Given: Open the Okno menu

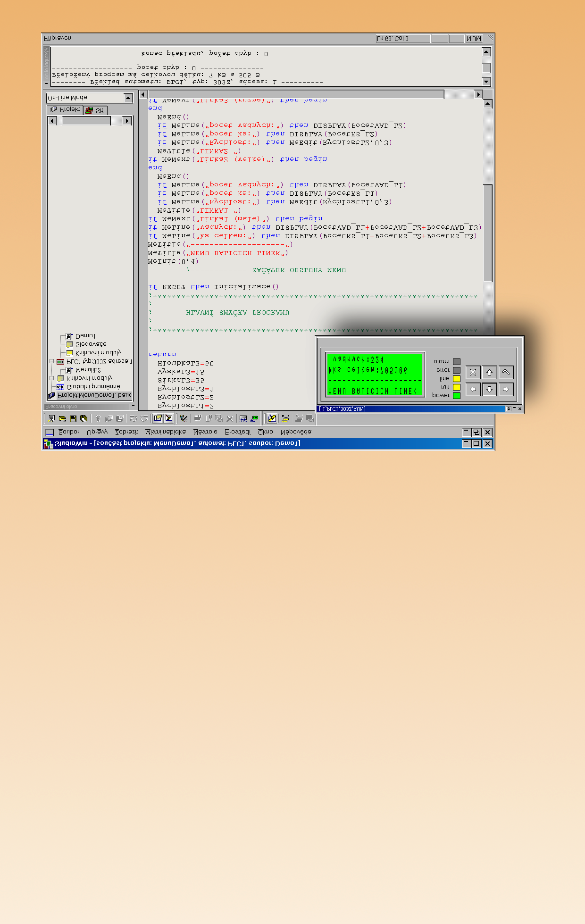Looking at the screenshot, I should click(x=266, y=432).
